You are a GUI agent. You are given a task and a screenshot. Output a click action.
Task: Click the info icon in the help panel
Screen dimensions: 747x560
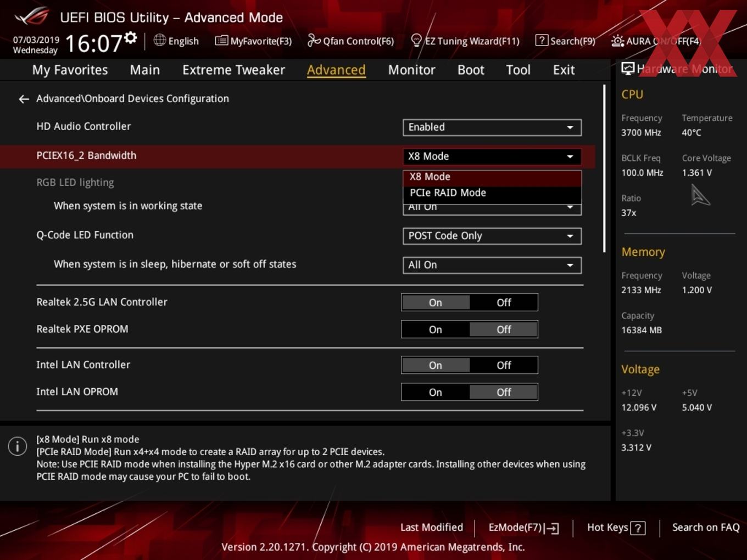18,446
